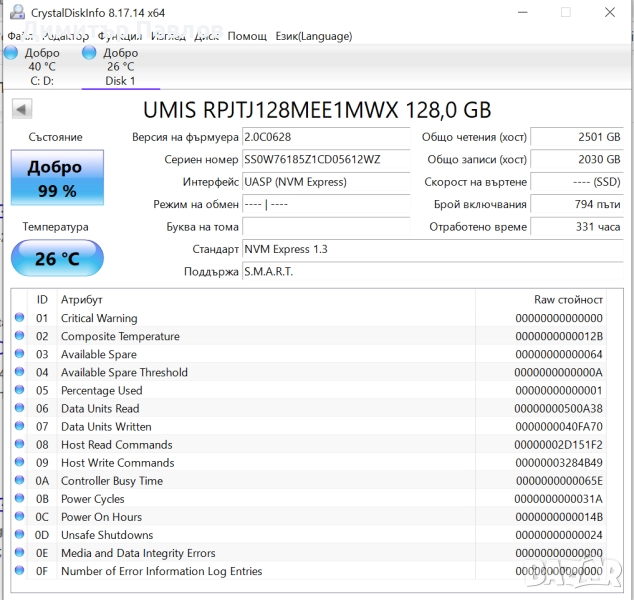Click the Атрибут column header
Viewport: 634px width, 600px height.
coord(81,300)
